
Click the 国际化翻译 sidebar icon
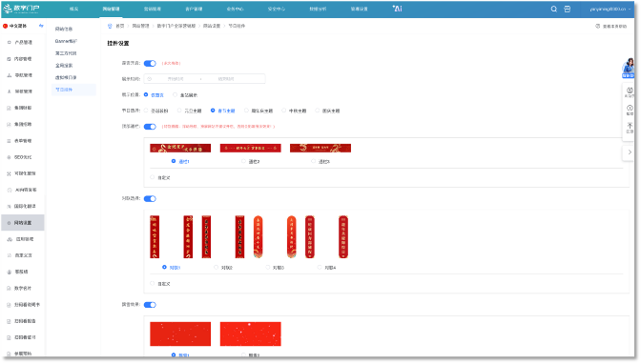[9, 207]
